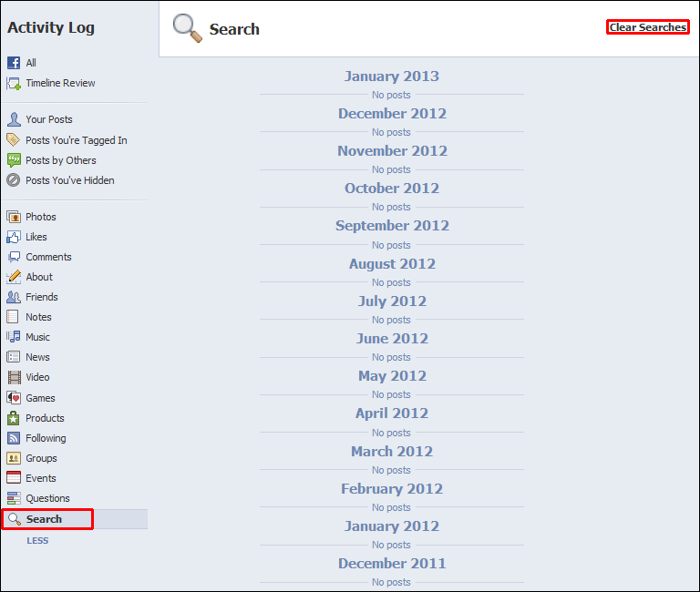The width and height of the screenshot is (700, 592).
Task: Click the large magnifying glass in header
Action: pyautogui.click(x=188, y=28)
